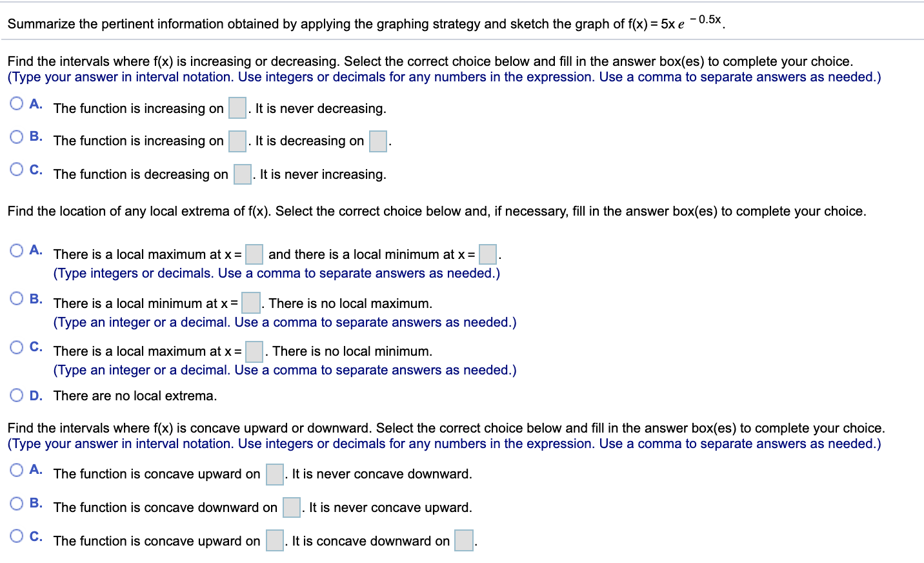This screenshot has height=563, width=924.
Task: Select choice A stating function is never decreasing
Action: coord(15,103)
